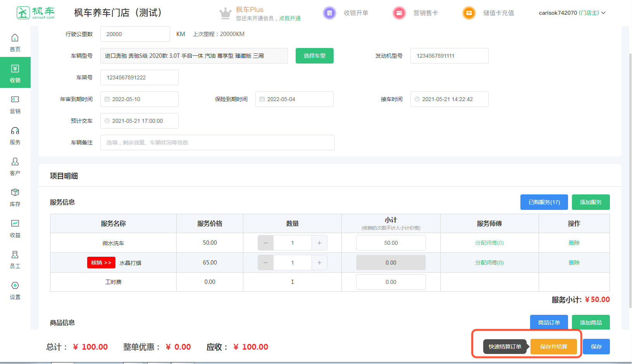Image resolution: width=632 pixels, height=364 pixels.
Task: Open the 保险到期时间 date picker
Action: [x=294, y=99]
